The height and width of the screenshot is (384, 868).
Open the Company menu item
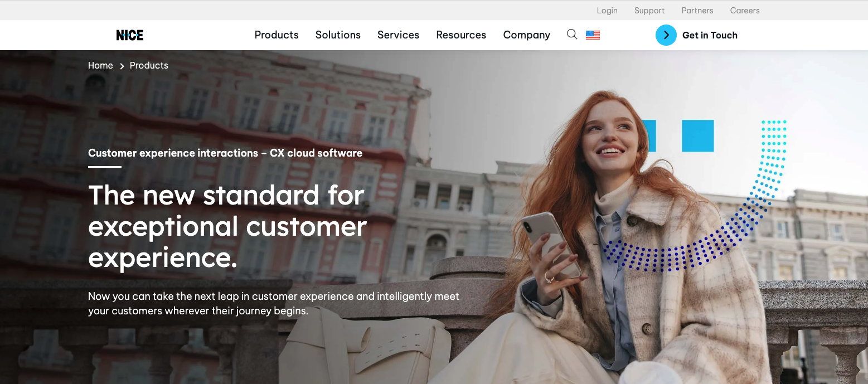click(x=526, y=35)
